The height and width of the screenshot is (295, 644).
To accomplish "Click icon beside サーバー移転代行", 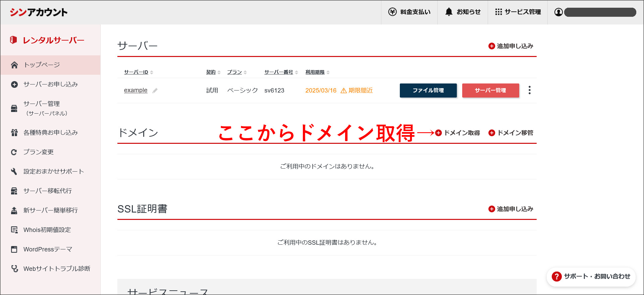I will (x=14, y=191).
